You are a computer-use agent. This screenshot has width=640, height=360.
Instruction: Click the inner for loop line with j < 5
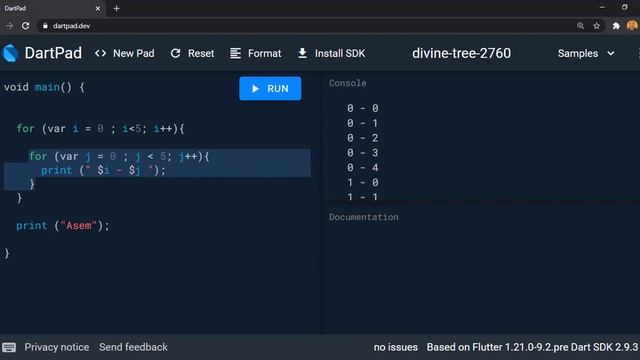[119, 156]
